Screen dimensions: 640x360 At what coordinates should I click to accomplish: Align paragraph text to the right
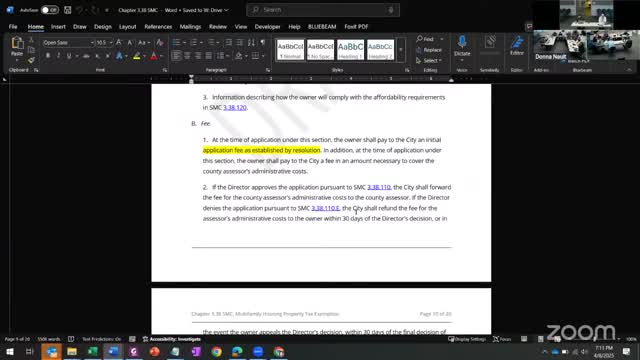coord(198,56)
